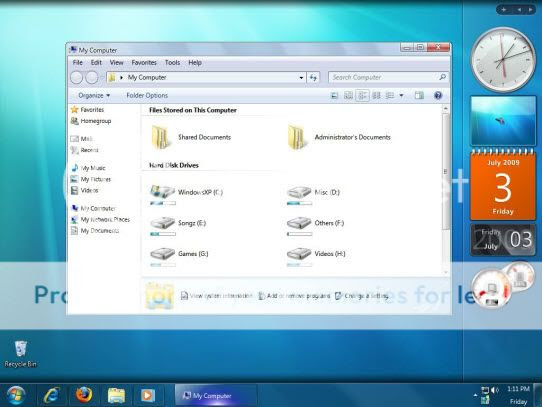Open My Documents in sidebar
The width and height of the screenshot is (542, 407).
coord(95,231)
